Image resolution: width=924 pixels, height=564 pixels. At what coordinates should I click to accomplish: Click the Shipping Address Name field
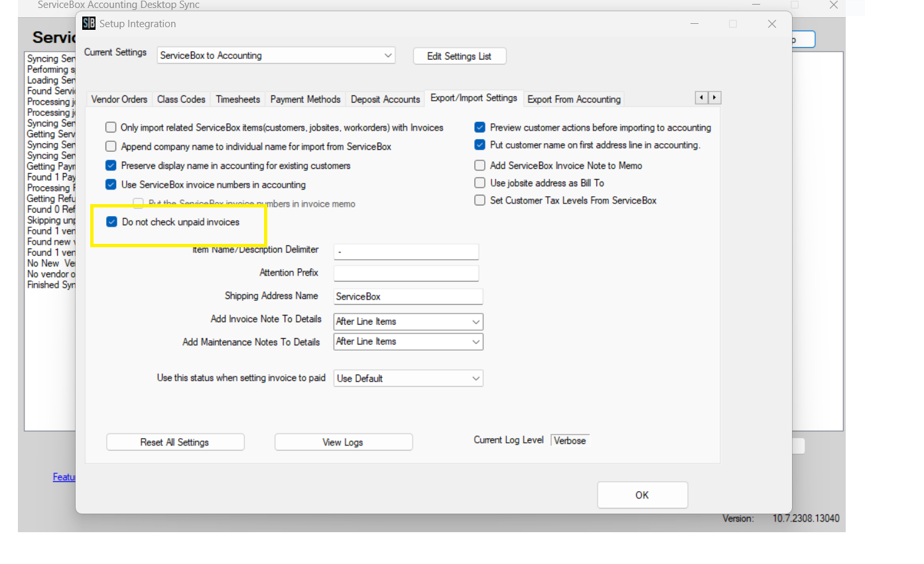(408, 296)
